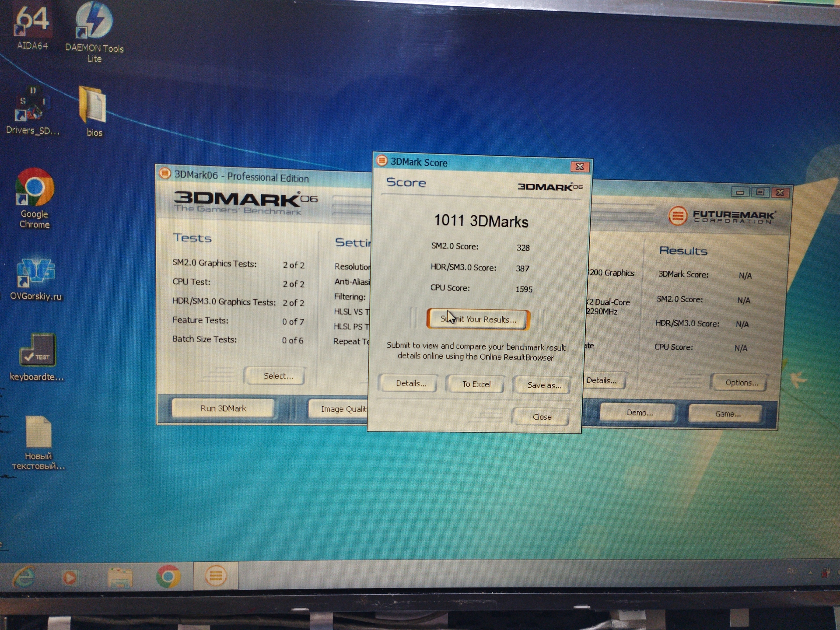Click SM2.0 Graphics Tests row label

[214, 263]
